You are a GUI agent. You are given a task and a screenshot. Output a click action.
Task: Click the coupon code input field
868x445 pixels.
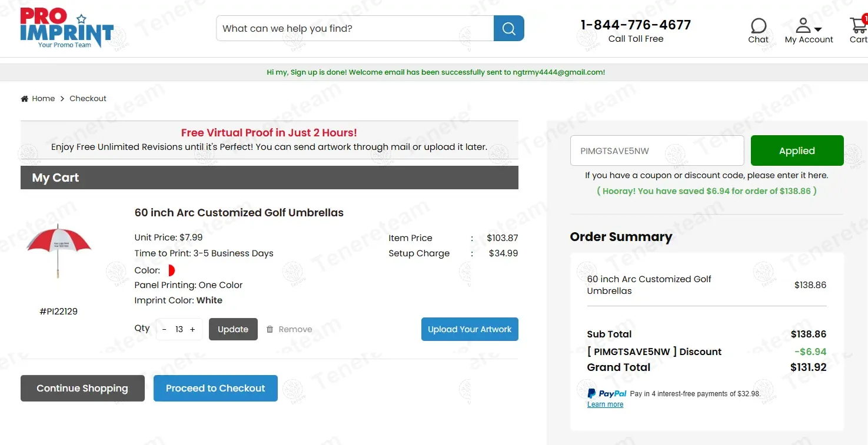click(x=657, y=150)
